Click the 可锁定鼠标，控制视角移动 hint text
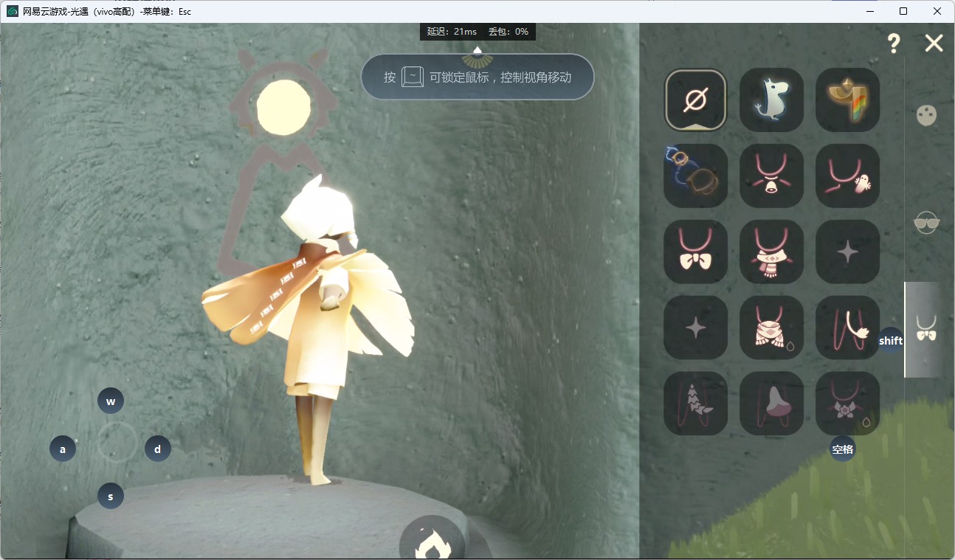955x560 pixels. click(500, 77)
